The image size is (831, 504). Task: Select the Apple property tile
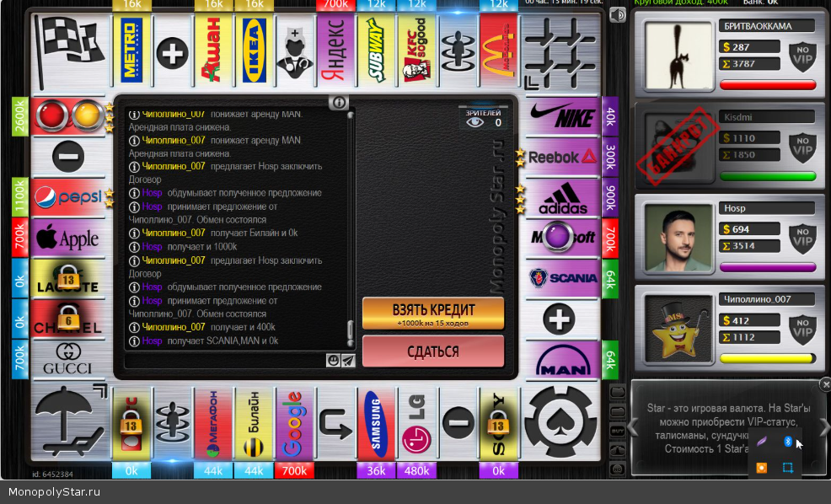pyautogui.click(x=67, y=238)
